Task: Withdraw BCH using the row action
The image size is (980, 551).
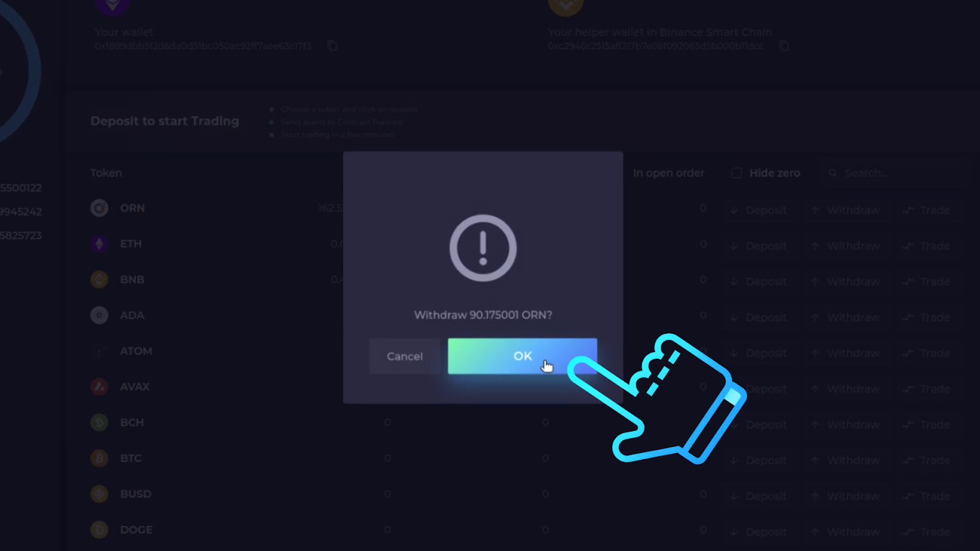Action: 845,425
